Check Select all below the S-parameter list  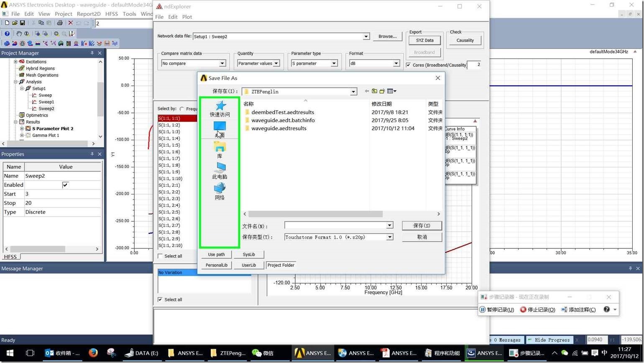click(160, 256)
